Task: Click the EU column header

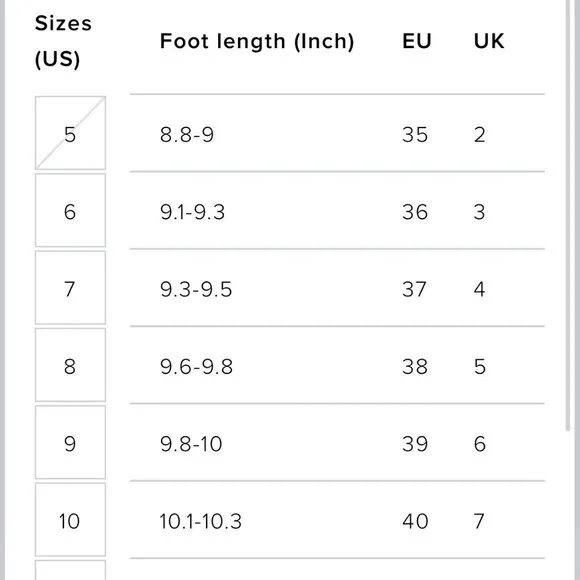Action: point(417,41)
